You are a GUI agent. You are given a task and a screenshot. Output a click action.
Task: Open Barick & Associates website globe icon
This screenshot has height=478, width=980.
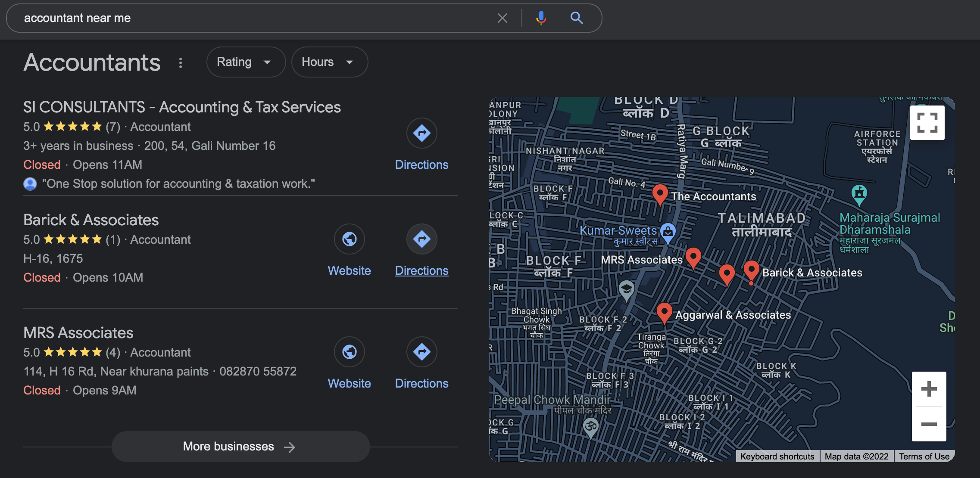point(349,239)
